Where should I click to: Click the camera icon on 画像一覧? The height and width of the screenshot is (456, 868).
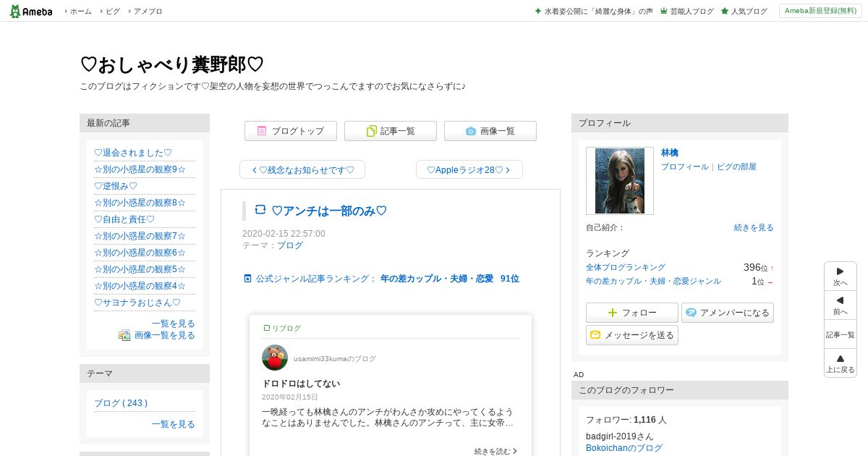tap(471, 131)
